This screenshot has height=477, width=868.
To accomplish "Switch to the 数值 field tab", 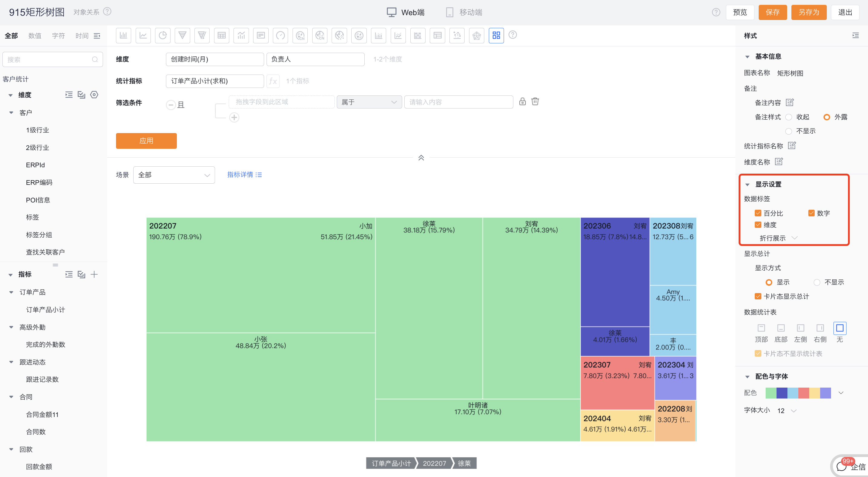I will [x=35, y=35].
